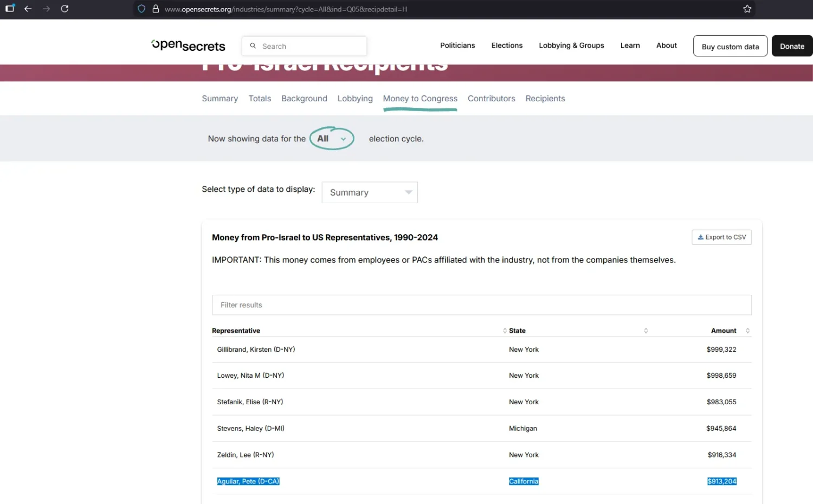813x504 pixels.
Task: Sort table by State column arrows
Action: (x=646, y=331)
